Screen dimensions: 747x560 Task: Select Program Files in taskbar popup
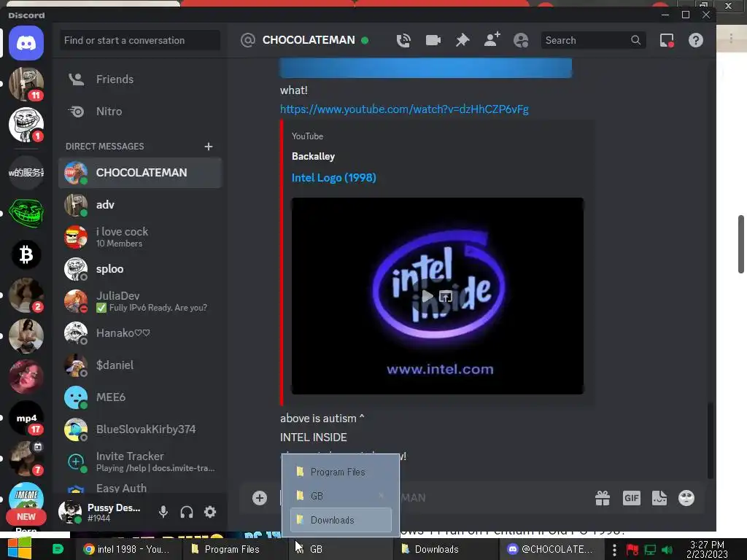[x=341, y=472]
